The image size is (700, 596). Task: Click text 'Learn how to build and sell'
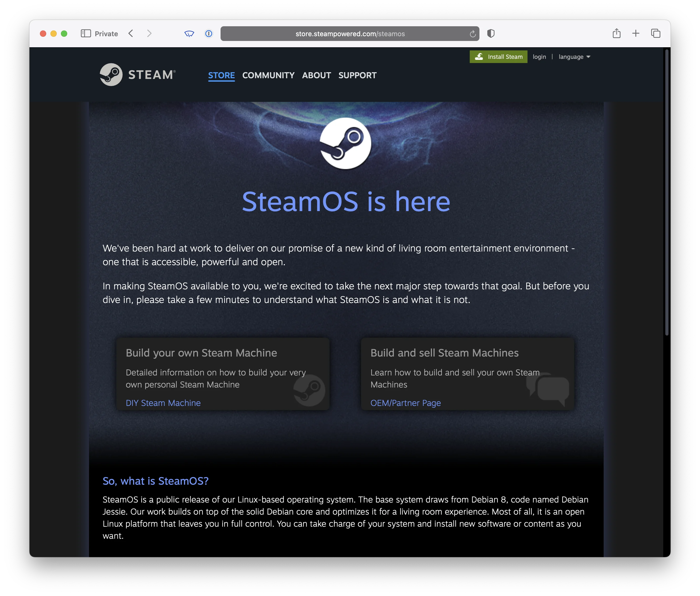[x=455, y=378]
